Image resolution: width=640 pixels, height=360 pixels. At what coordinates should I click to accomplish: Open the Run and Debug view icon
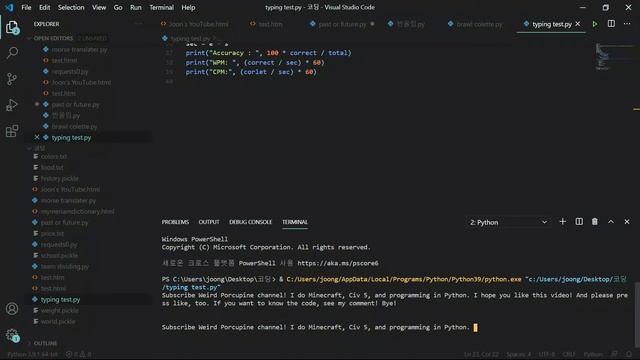(12, 105)
